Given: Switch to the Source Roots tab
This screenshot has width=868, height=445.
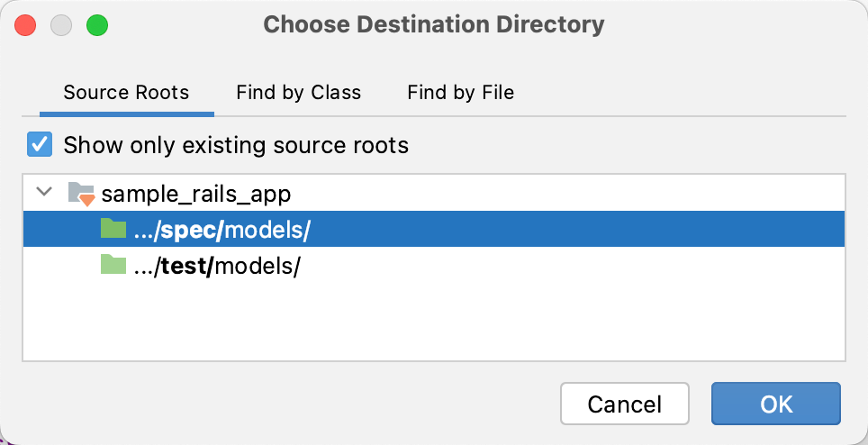Looking at the screenshot, I should pos(126,92).
